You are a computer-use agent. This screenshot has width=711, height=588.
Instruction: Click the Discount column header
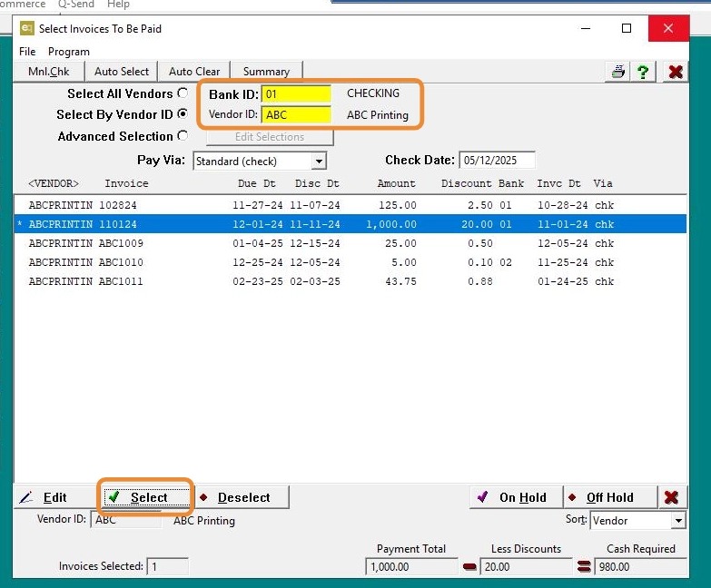pos(467,183)
